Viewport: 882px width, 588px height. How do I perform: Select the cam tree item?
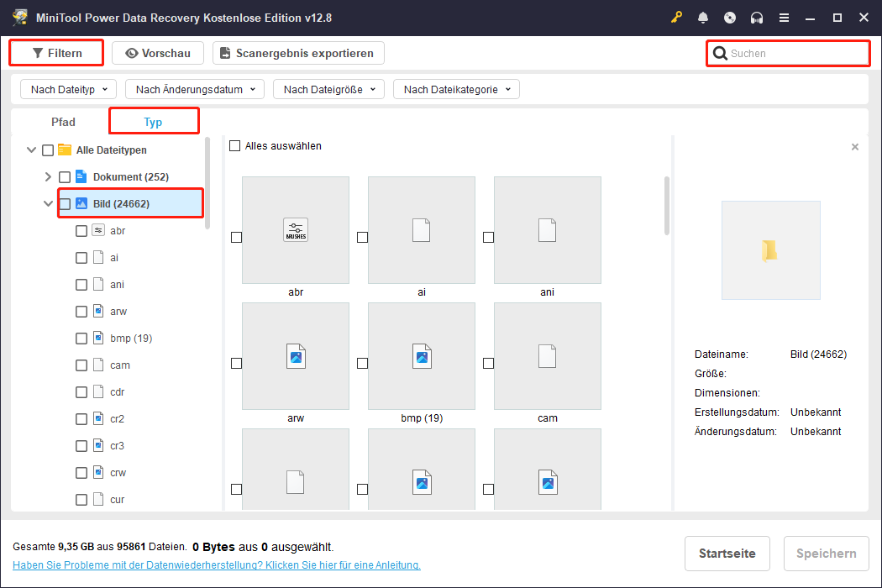(120, 365)
